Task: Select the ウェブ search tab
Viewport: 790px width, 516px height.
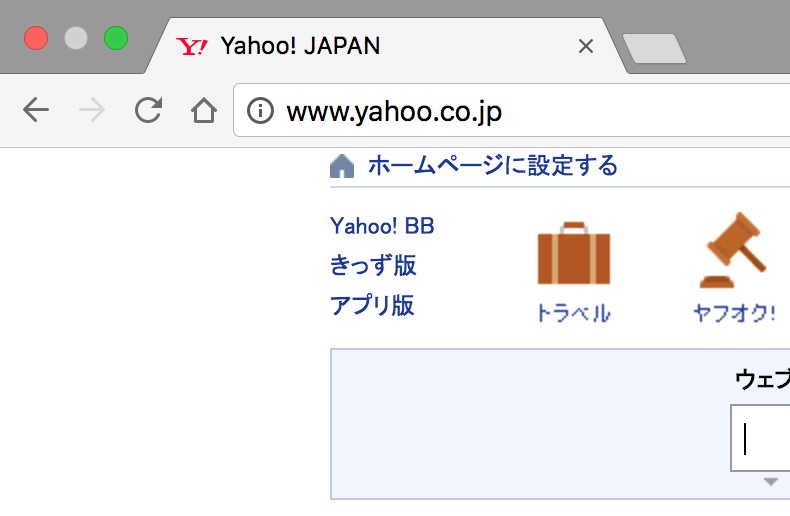Action: pos(762,379)
